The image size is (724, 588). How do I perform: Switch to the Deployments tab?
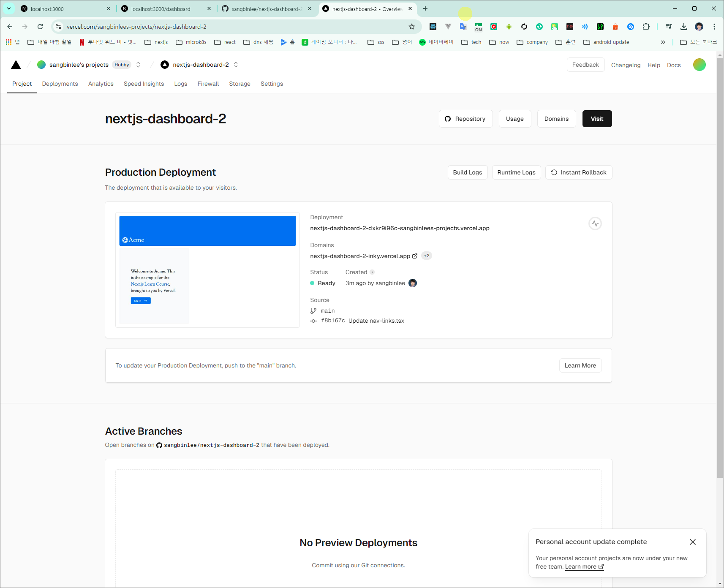coord(60,84)
